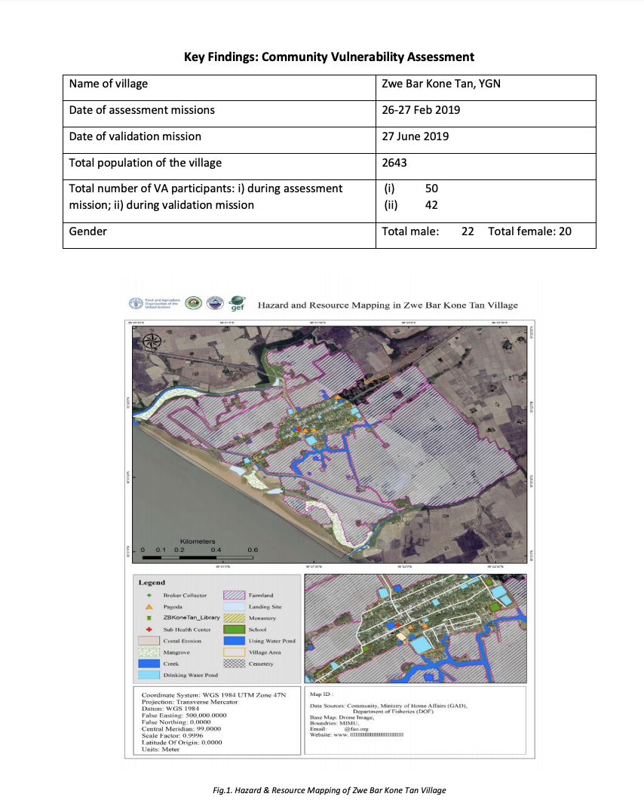The image size is (644, 812).
Task: Select the compass rose on the map
Action: click(x=151, y=342)
